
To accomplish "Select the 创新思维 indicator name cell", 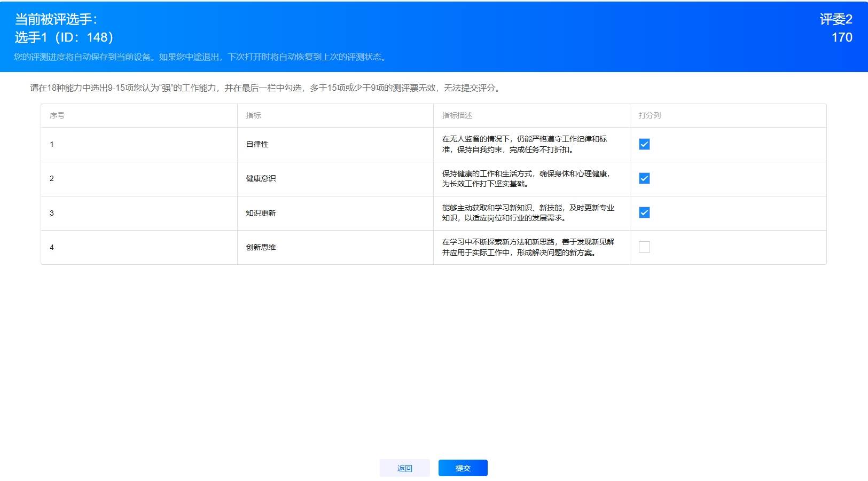I will (x=261, y=247).
